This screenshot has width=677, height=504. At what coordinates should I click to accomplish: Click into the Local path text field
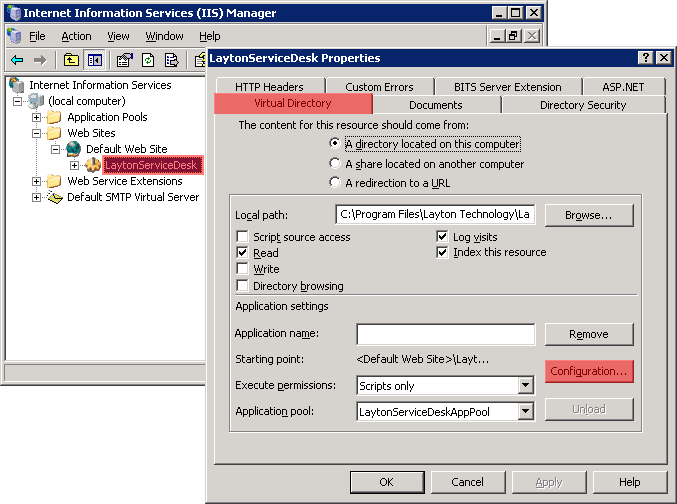(x=435, y=214)
